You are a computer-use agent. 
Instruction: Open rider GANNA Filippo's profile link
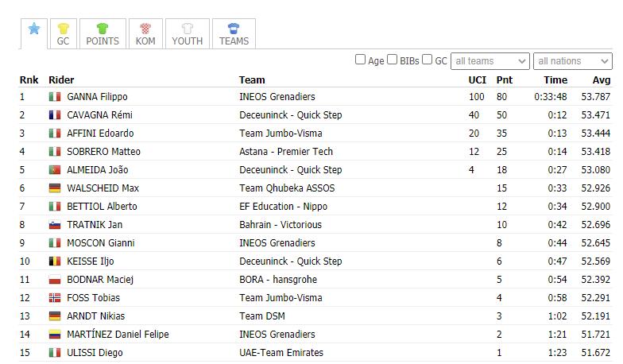click(97, 97)
